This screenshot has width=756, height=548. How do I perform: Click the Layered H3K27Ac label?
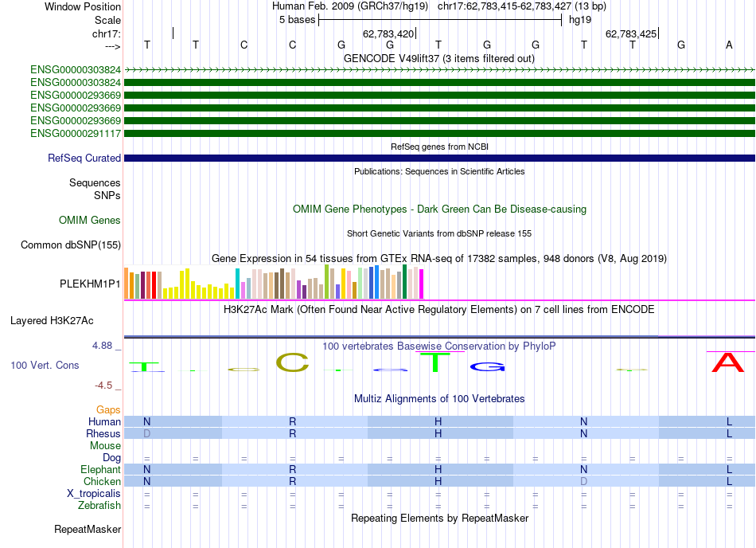52,321
